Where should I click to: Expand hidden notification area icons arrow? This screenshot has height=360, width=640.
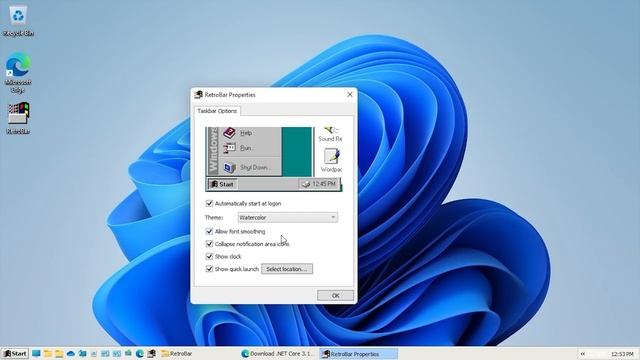tap(583, 353)
